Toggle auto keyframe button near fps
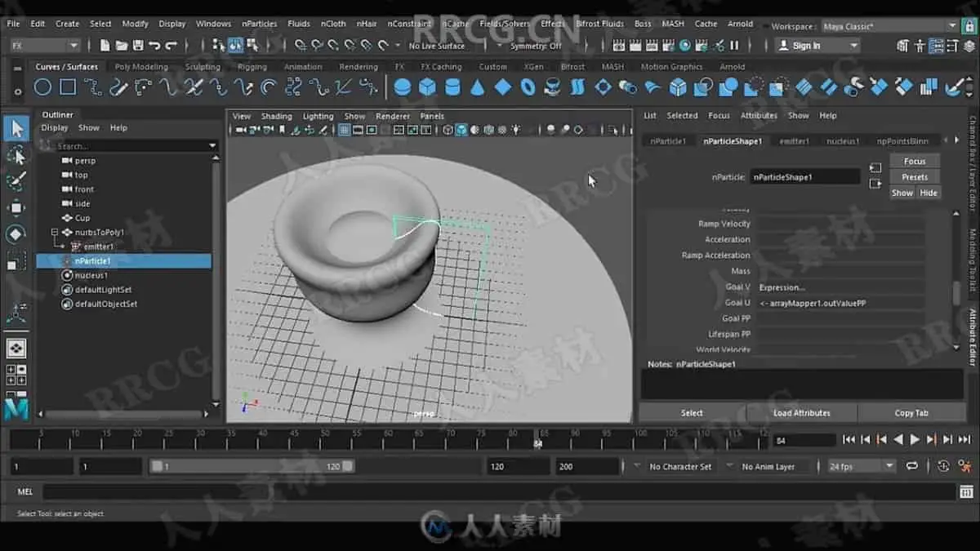This screenshot has width=980, height=551. (943, 466)
